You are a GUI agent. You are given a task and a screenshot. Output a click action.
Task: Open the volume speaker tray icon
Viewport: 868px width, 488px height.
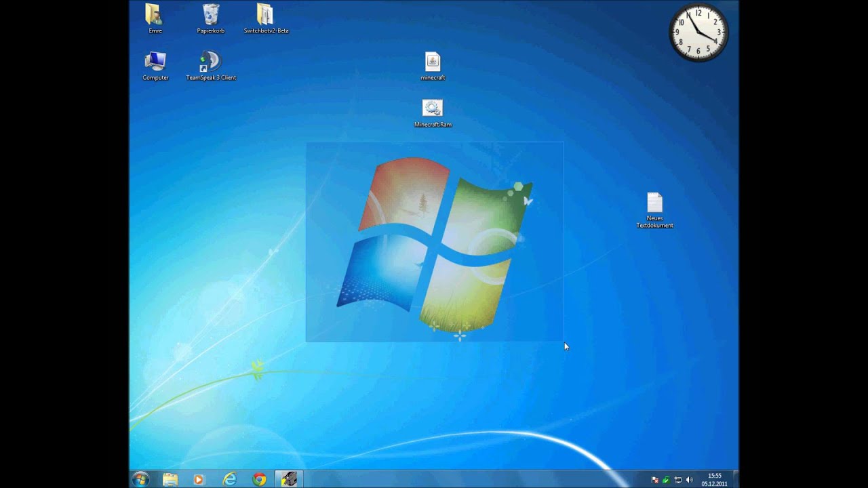[689, 480]
